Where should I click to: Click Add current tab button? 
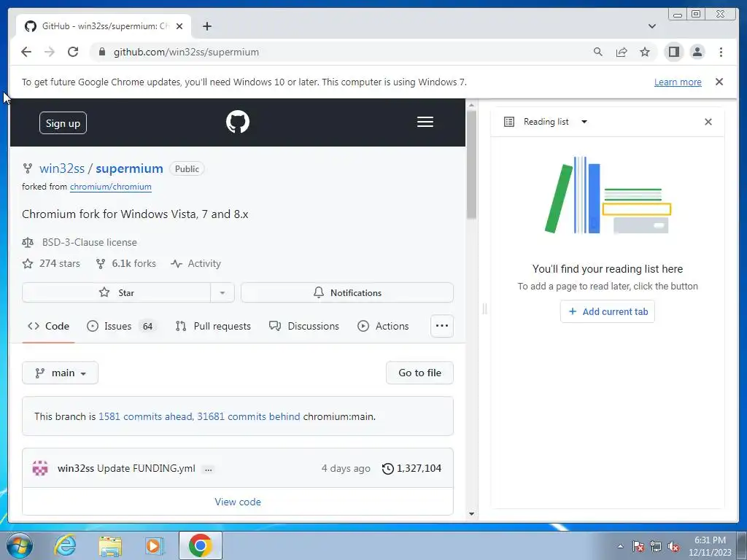click(608, 311)
